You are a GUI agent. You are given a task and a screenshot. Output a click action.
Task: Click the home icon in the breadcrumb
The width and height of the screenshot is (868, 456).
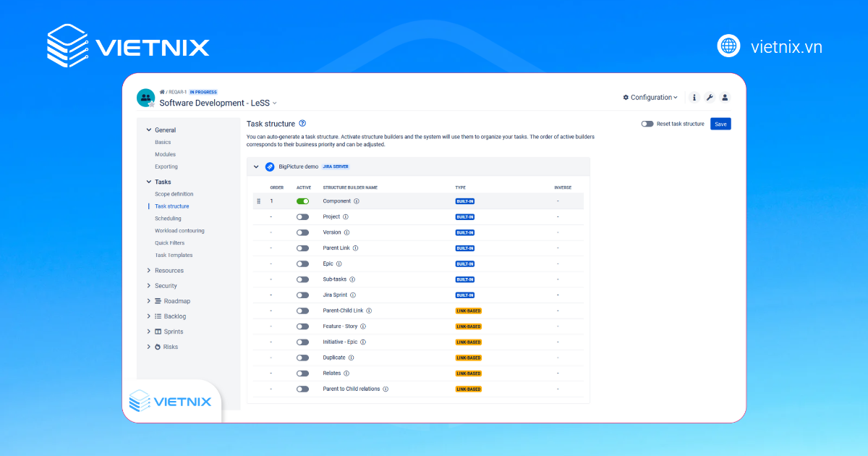click(x=163, y=92)
